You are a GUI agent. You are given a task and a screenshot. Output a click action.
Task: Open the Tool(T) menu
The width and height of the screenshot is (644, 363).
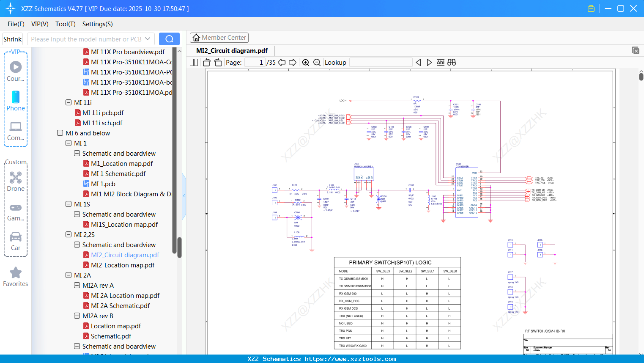pos(65,24)
